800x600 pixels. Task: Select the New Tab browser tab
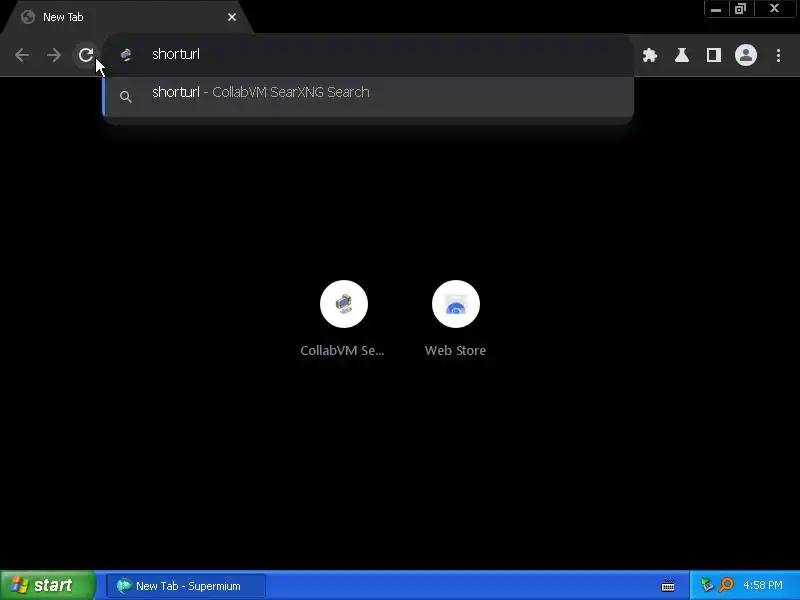[127, 17]
